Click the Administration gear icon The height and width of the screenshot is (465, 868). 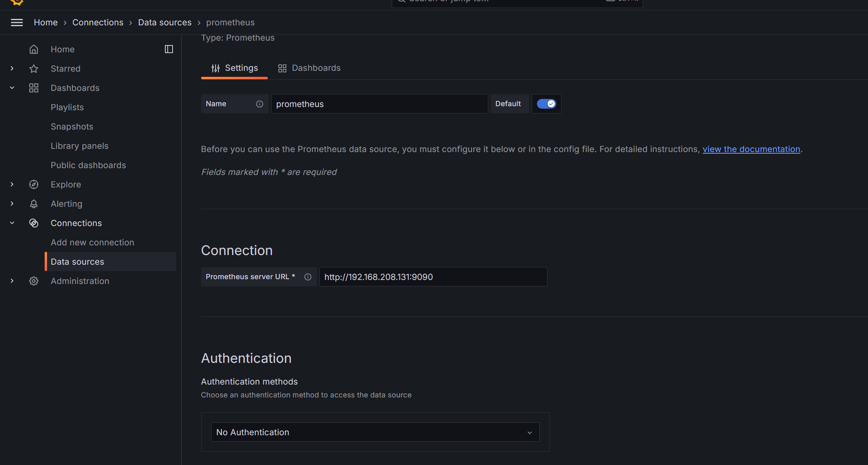(34, 281)
